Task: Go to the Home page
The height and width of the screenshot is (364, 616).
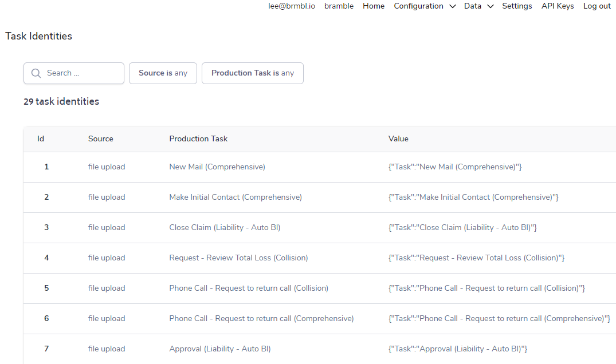Action: click(374, 6)
